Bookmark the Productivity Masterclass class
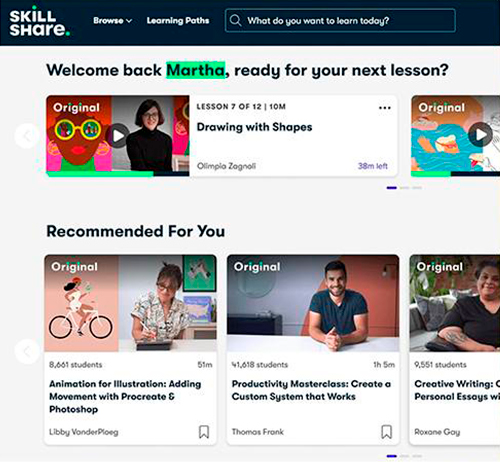Viewport: 500px width, 462px height. click(x=386, y=432)
